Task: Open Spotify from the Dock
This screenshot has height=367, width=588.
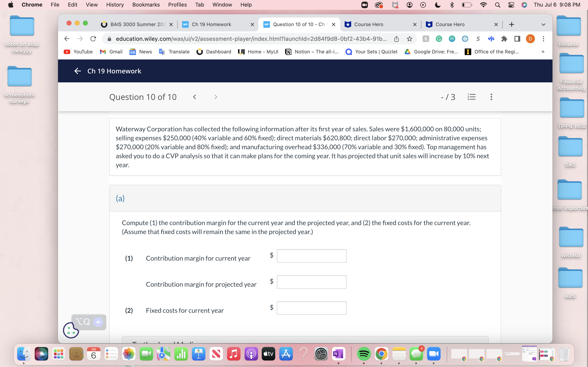Action: click(x=364, y=354)
